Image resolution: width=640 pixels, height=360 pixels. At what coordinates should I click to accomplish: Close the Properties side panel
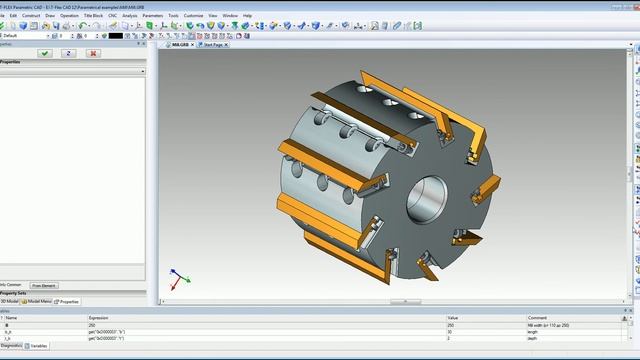tap(143, 44)
